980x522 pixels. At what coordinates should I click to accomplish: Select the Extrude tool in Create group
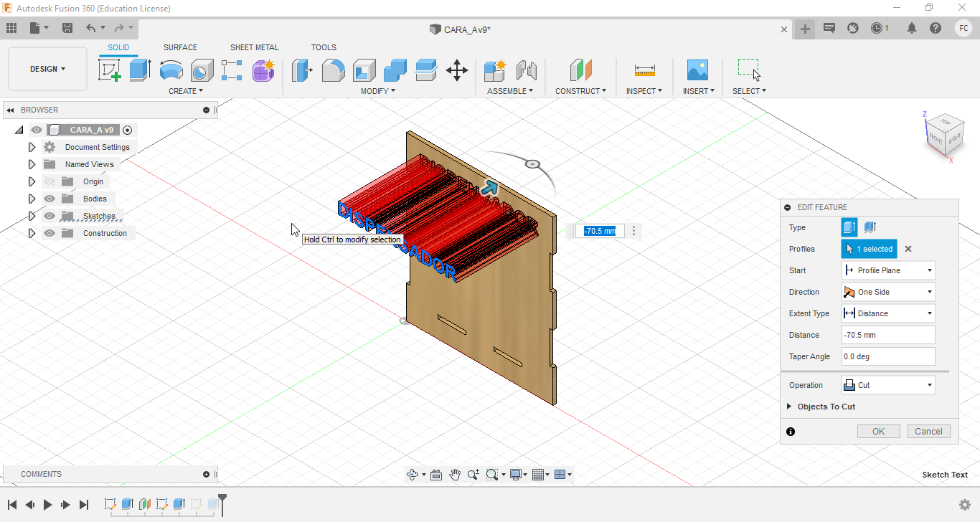(140, 70)
